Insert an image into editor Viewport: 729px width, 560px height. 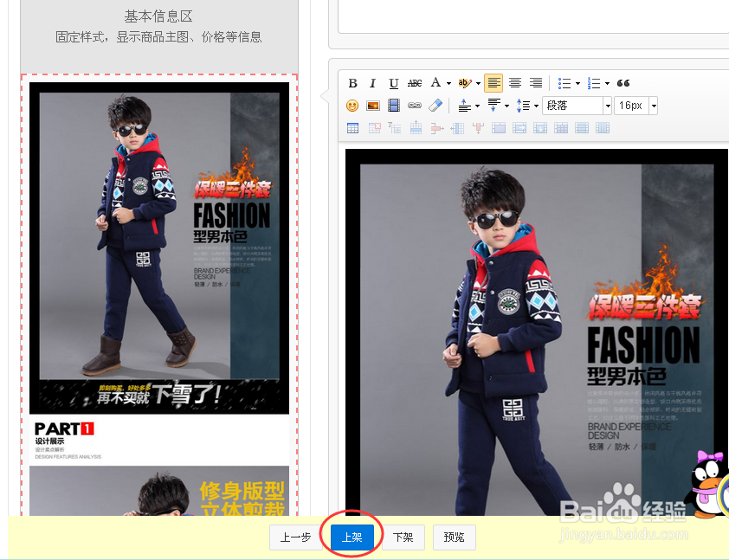tap(373, 106)
